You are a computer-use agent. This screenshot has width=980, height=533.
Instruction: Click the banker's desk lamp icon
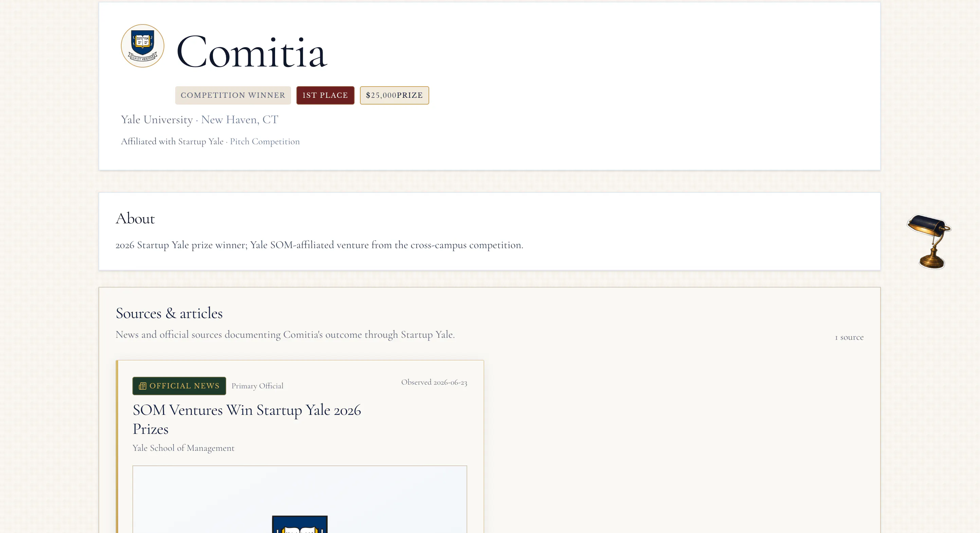point(929,242)
